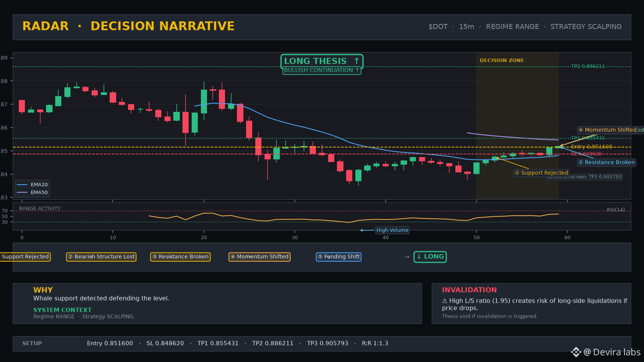This screenshot has width=644, height=362.
Task: Click the Support Rejected chart annotation
Action: click(541, 173)
